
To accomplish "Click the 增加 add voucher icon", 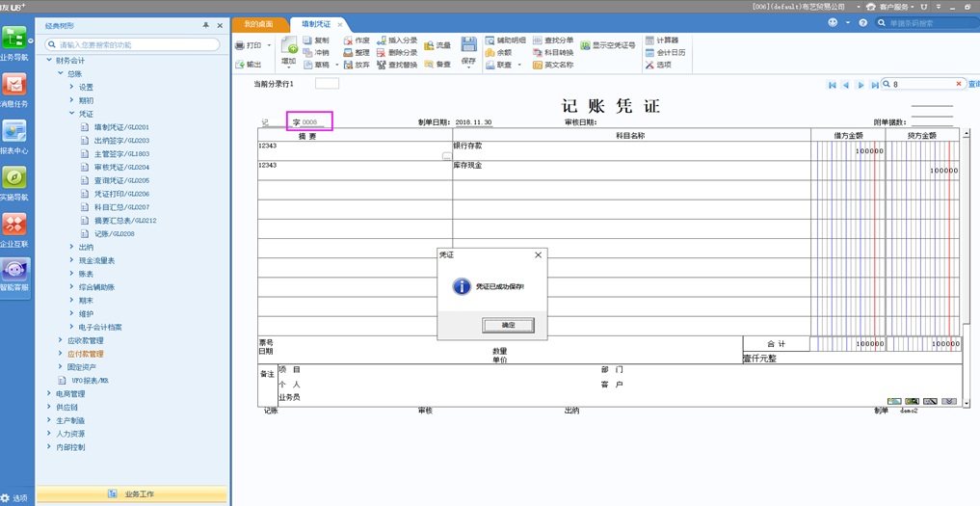I will (289, 45).
